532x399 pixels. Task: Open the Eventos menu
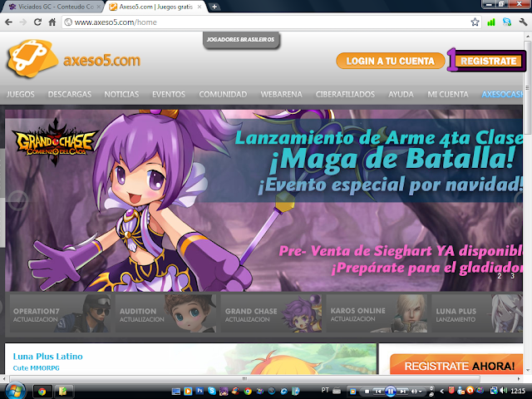tap(169, 94)
